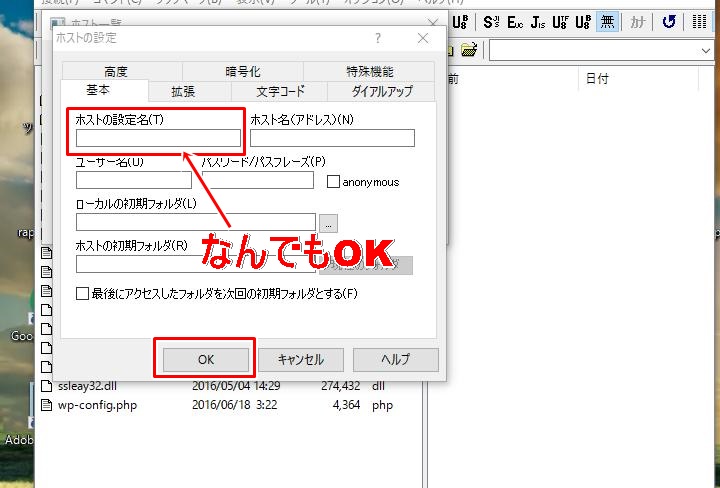Image resolution: width=720 pixels, height=488 pixels.
Task: Select the wp-config.php file name
Action: pos(97,405)
